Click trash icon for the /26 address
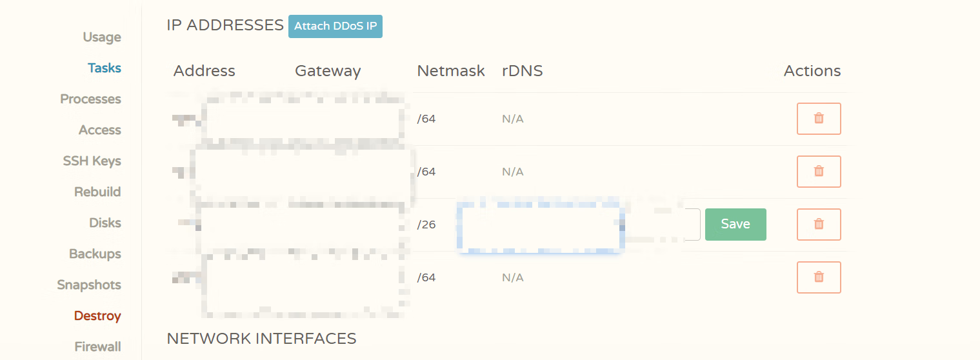The width and height of the screenshot is (980, 360). coord(819,225)
